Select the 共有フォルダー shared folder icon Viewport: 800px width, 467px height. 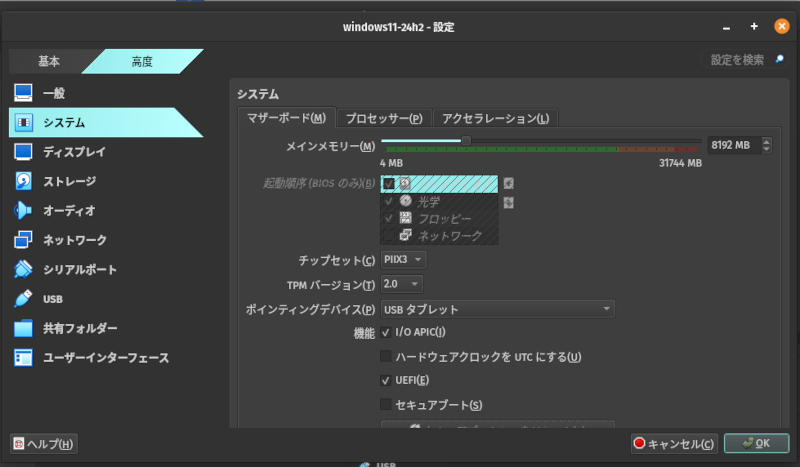23,328
